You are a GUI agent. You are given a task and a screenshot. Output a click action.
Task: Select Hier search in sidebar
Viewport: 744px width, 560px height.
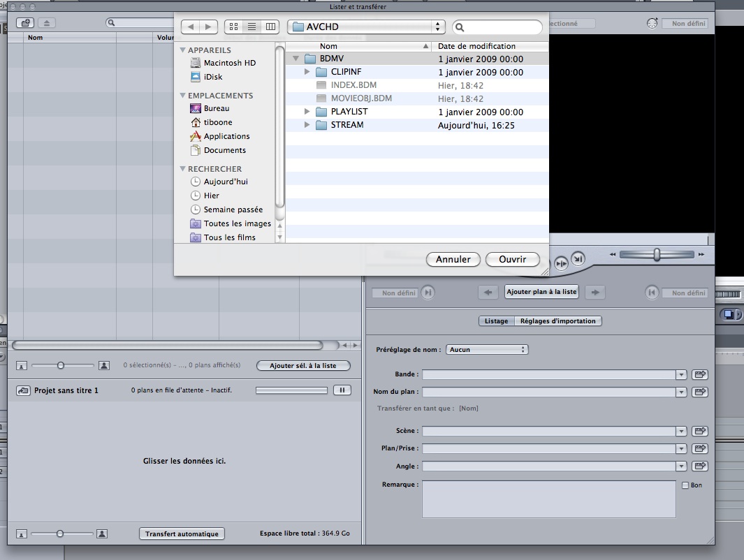(205, 196)
